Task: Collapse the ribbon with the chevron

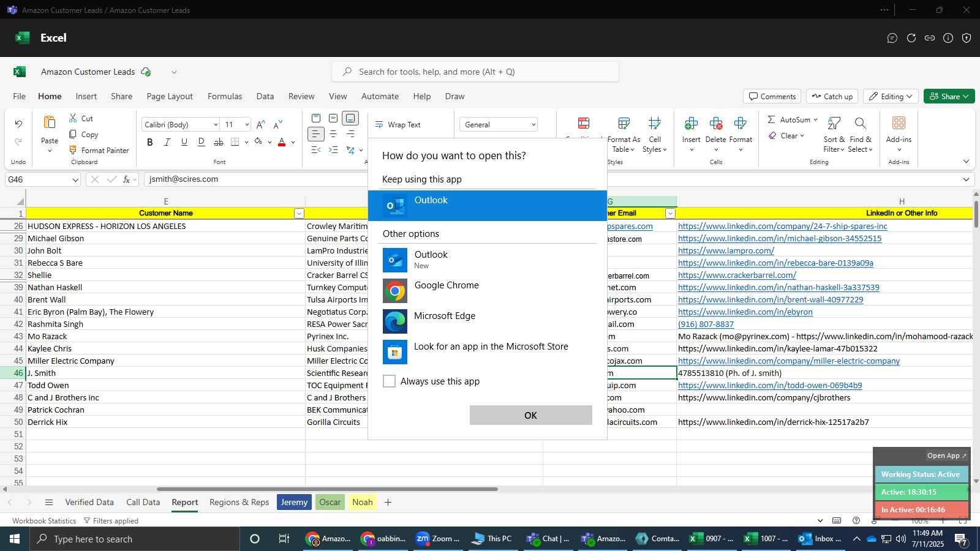Action: click(966, 162)
